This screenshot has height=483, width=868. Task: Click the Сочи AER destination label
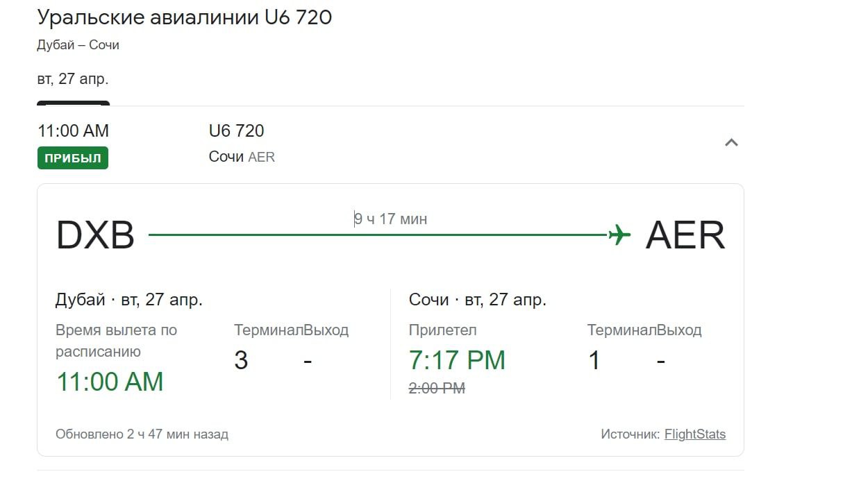point(242,157)
